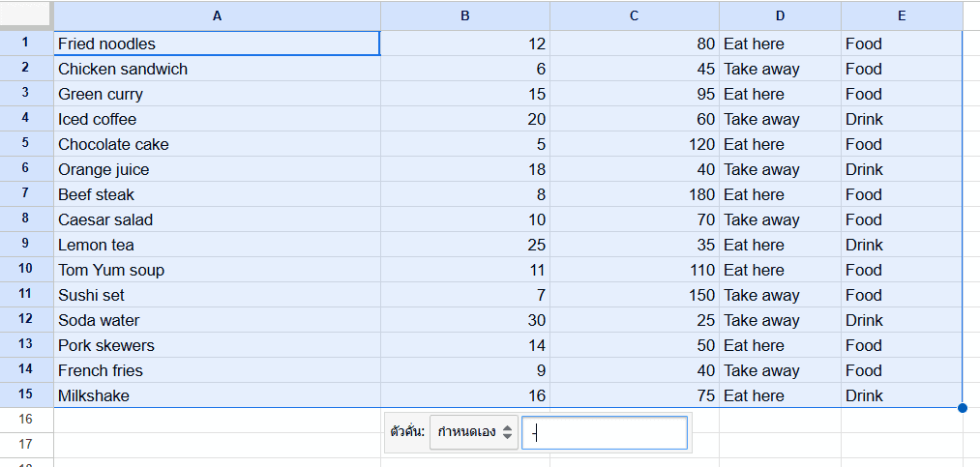
Task: Select column E header
Action: pyautogui.click(x=902, y=15)
